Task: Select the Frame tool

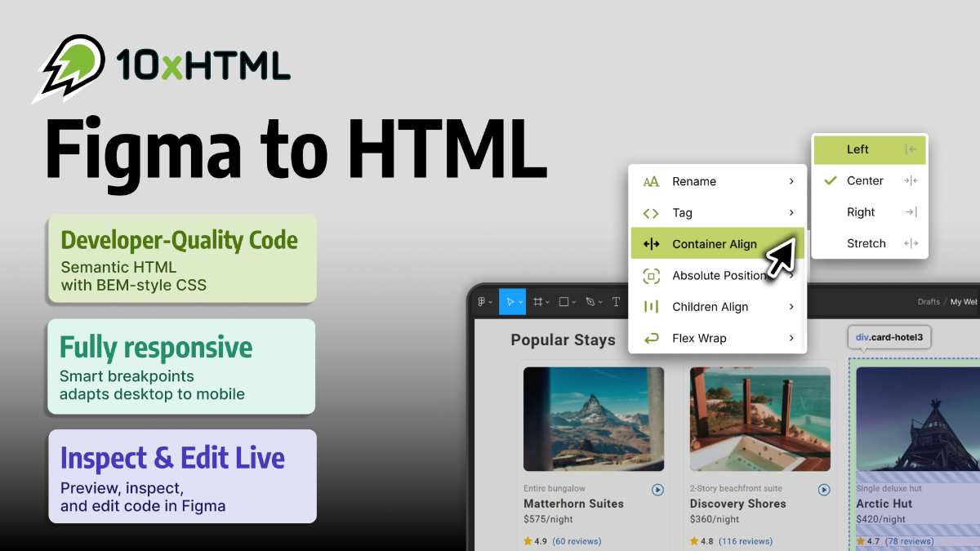Action: (538, 301)
